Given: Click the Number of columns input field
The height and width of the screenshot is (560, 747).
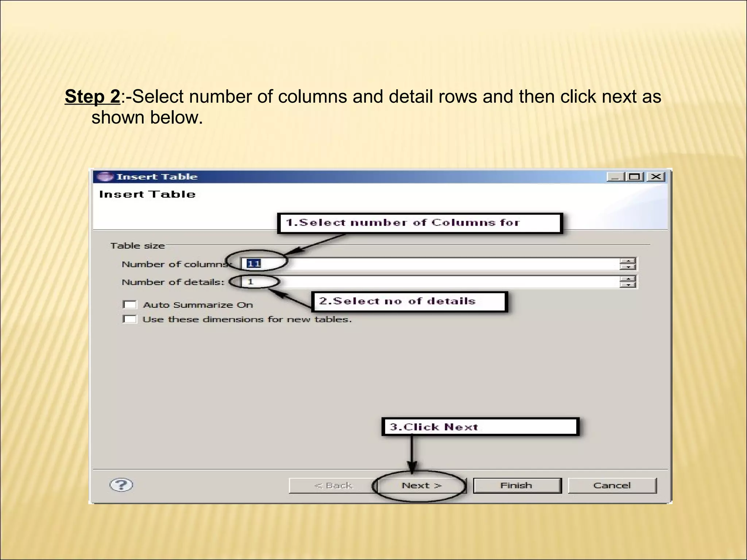Looking at the screenshot, I should pyautogui.click(x=430, y=264).
